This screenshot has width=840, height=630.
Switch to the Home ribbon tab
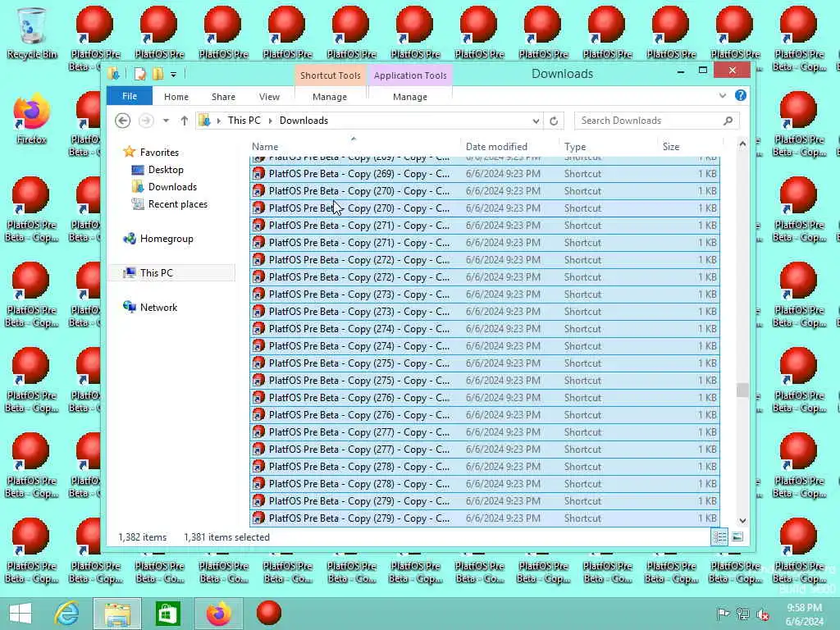tap(176, 97)
